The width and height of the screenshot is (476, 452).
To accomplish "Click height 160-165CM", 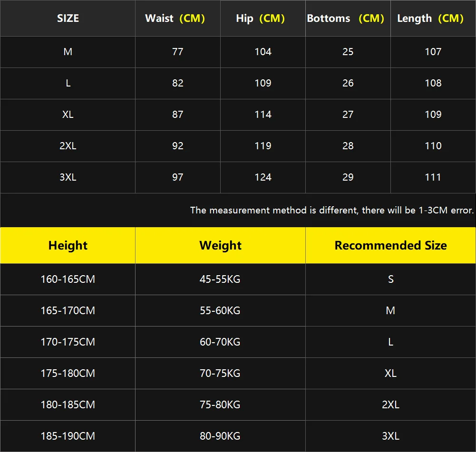I will 68,279.
